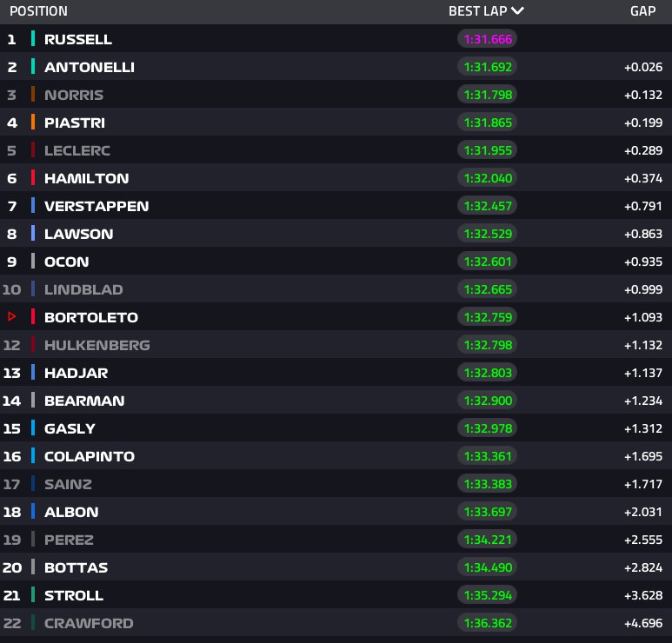
Task: Click the GAP column header
Action: [x=642, y=11]
